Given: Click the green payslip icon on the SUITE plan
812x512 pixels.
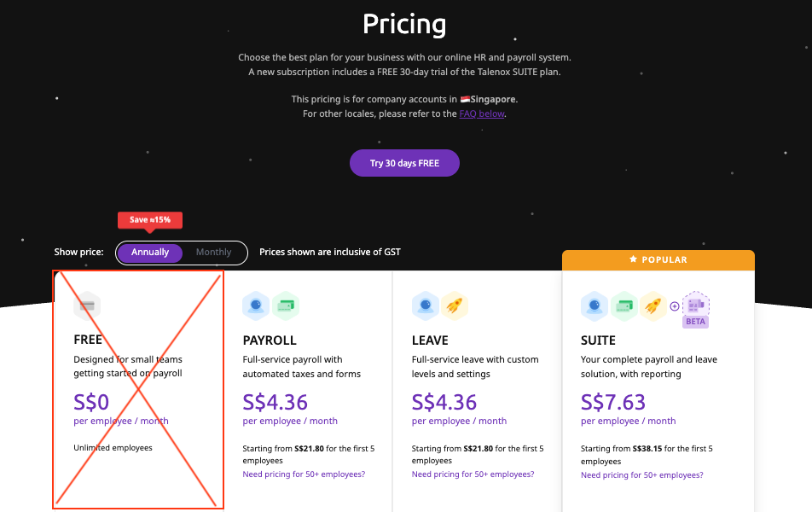Looking at the screenshot, I should click(x=625, y=305).
